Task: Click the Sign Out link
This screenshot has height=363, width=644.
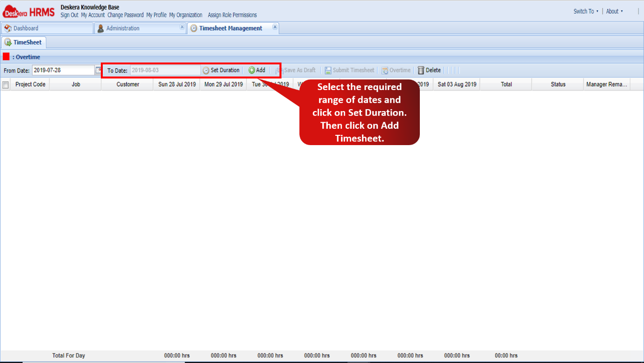Action: pos(69,15)
